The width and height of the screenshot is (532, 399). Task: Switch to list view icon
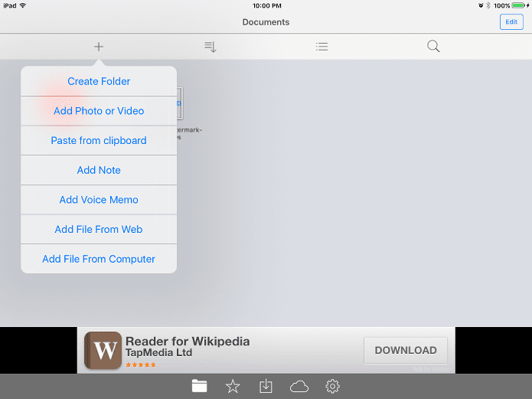[321, 47]
